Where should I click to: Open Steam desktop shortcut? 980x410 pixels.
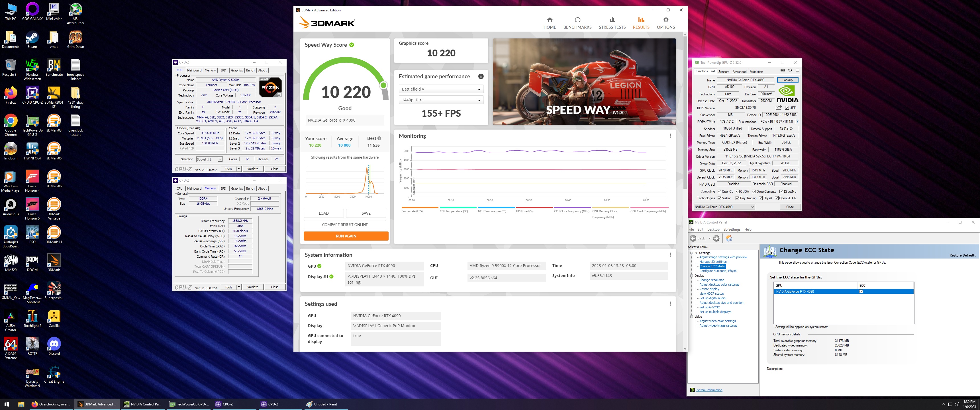tap(32, 40)
